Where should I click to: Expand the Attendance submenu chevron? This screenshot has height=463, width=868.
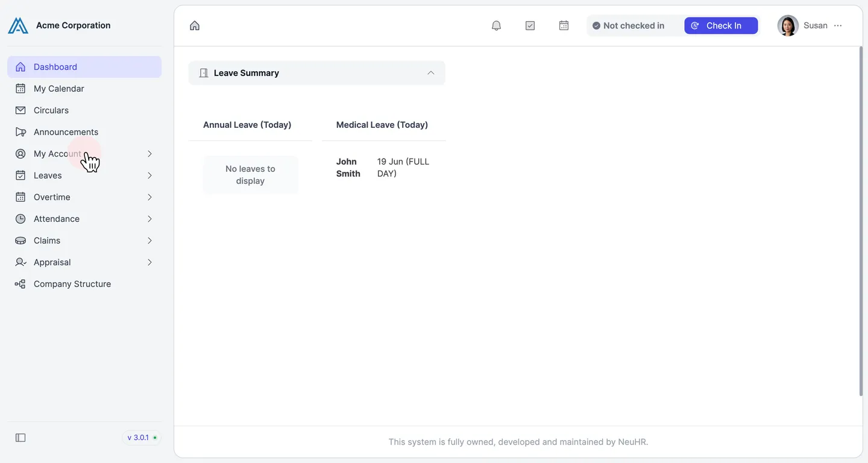coord(149,219)
